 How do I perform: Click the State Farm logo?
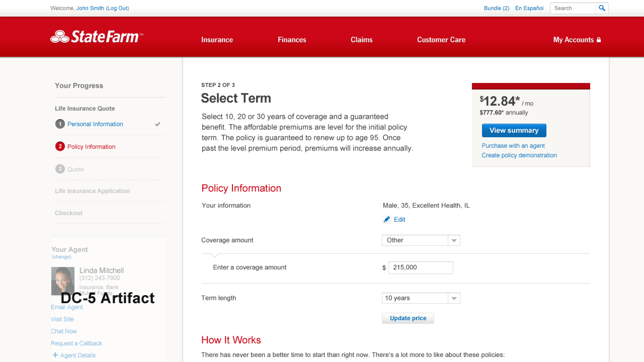(97, 37)
